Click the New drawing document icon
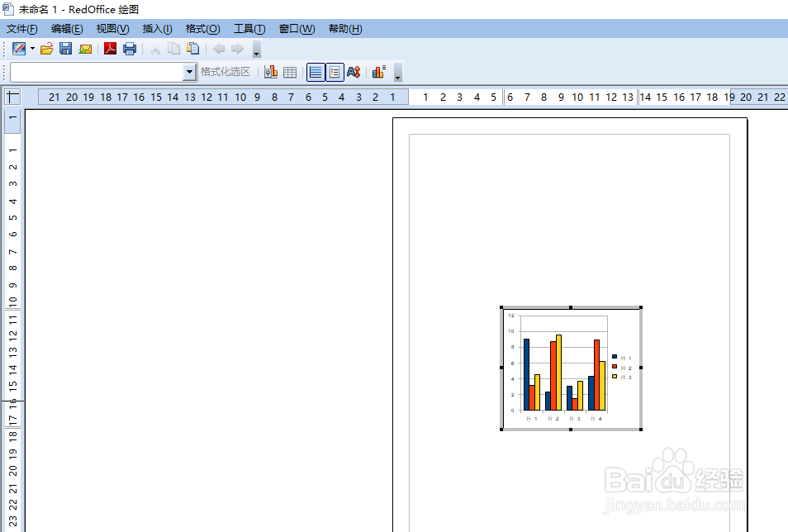Screen dimensions: 788x532 click(x=19, y=49)
